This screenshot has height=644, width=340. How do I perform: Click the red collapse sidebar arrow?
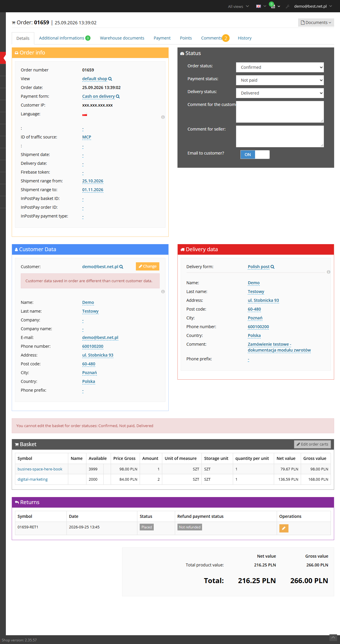[3, 58]
